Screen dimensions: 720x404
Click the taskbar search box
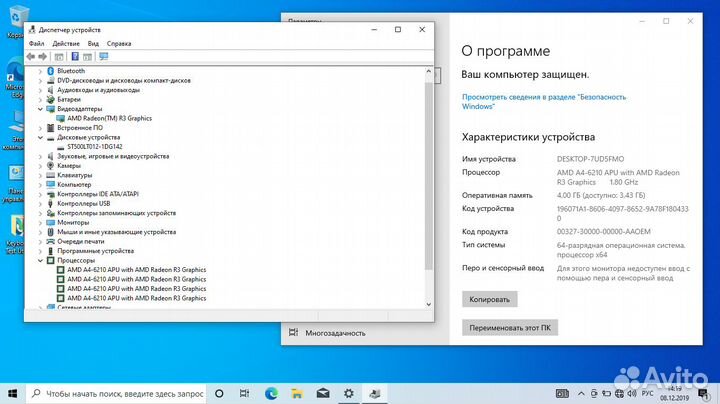click(117, 394)
